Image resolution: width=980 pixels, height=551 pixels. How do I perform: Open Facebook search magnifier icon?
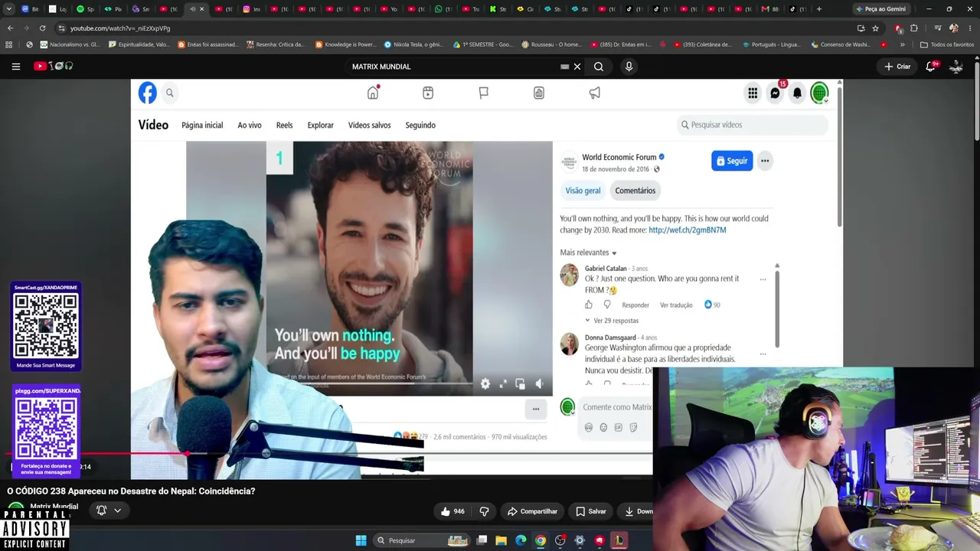click(170, 93)
